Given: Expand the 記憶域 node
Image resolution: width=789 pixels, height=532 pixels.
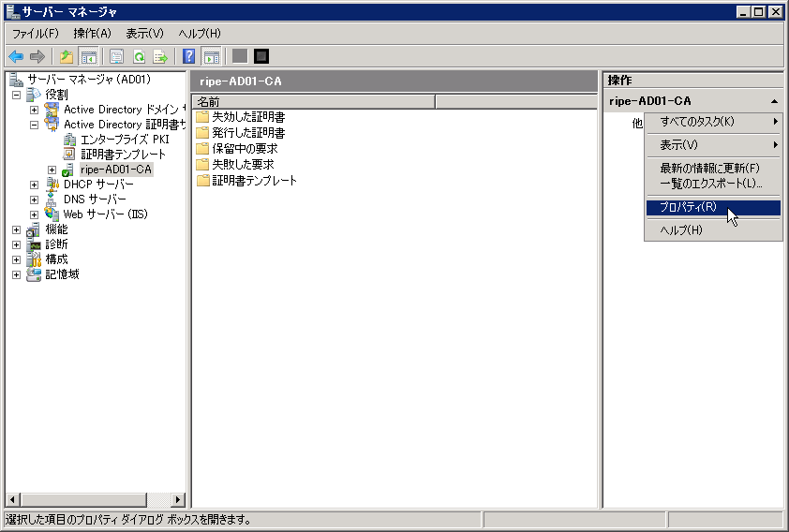Looking at the screenshot, I should [x=16, y=275].
